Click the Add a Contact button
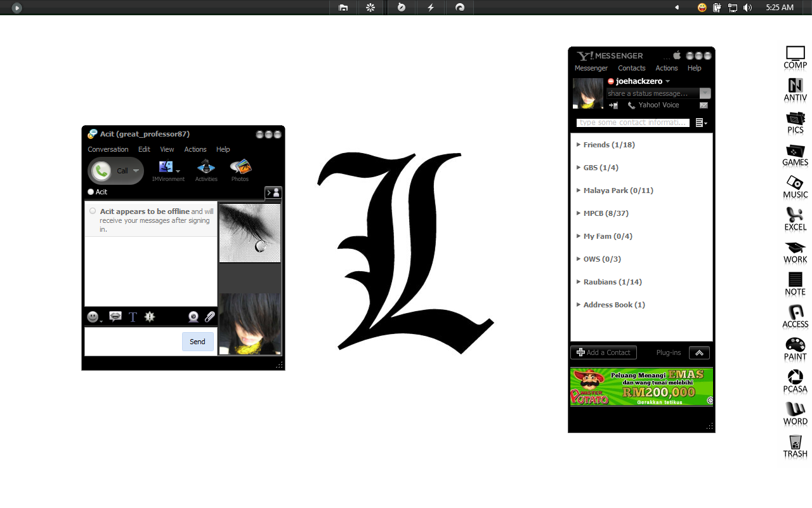 603,352
